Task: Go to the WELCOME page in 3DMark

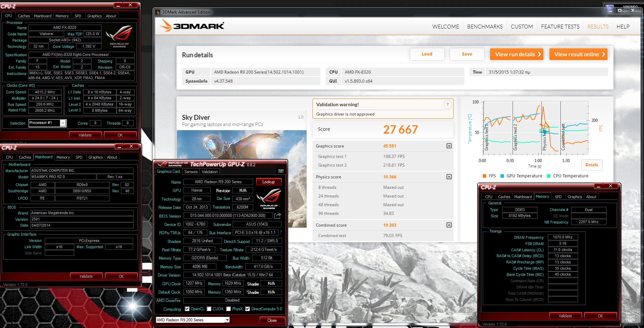Action: pyautogui.click(x=446, y=27)
